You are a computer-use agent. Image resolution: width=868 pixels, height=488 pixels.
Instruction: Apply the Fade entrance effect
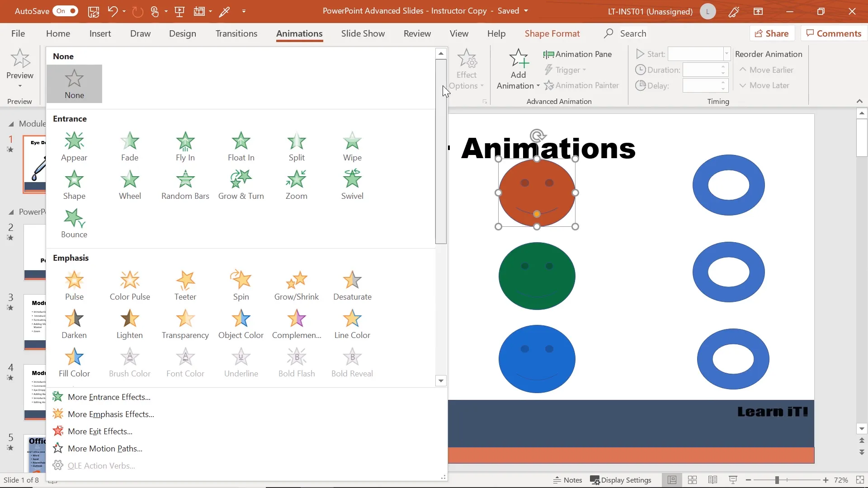[130, 147]
